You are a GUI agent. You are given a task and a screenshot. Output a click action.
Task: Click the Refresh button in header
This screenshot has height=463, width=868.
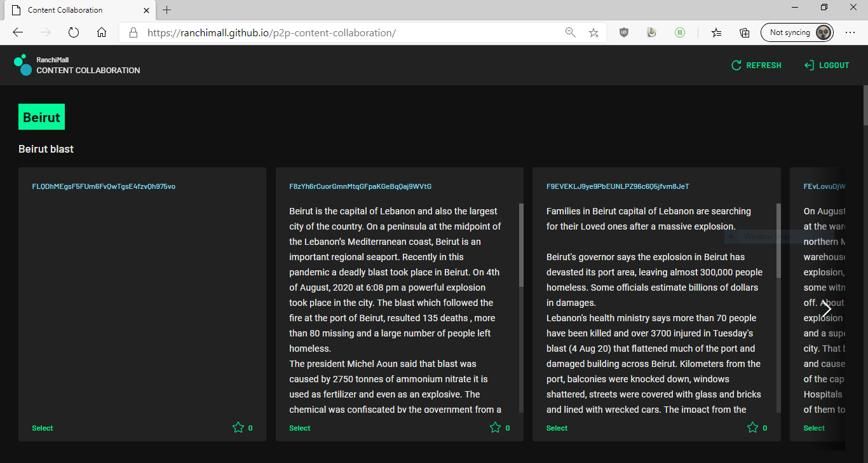(x=756, y=66)
